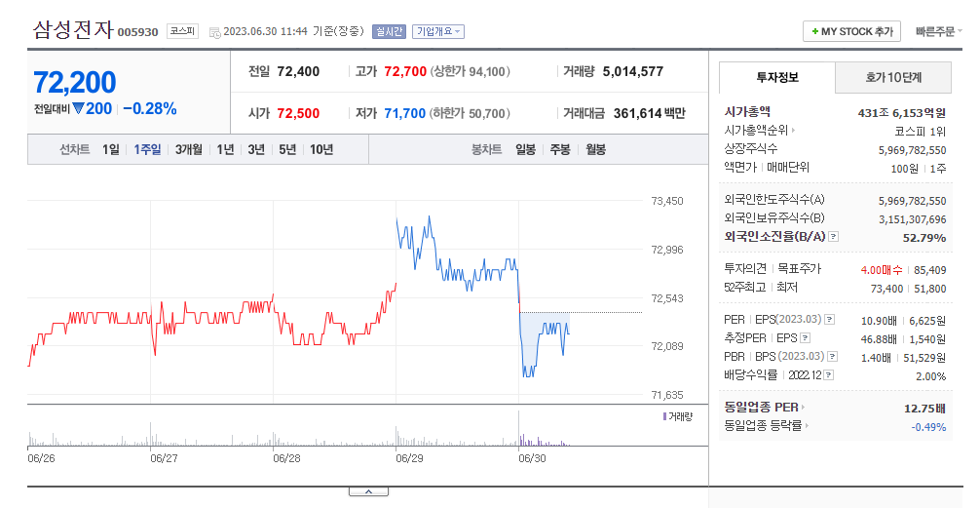Click help icon beside 추정PER EPS

pyautogui.click(x=805, y=338)
